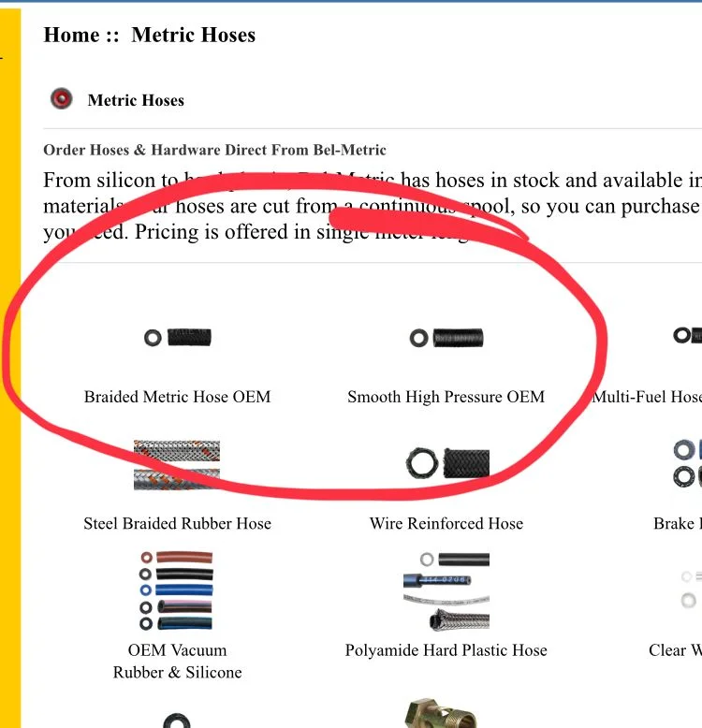Click the Clear hose category label
Image resolution: width=702 pixels, height=728 pixels.
675,650
